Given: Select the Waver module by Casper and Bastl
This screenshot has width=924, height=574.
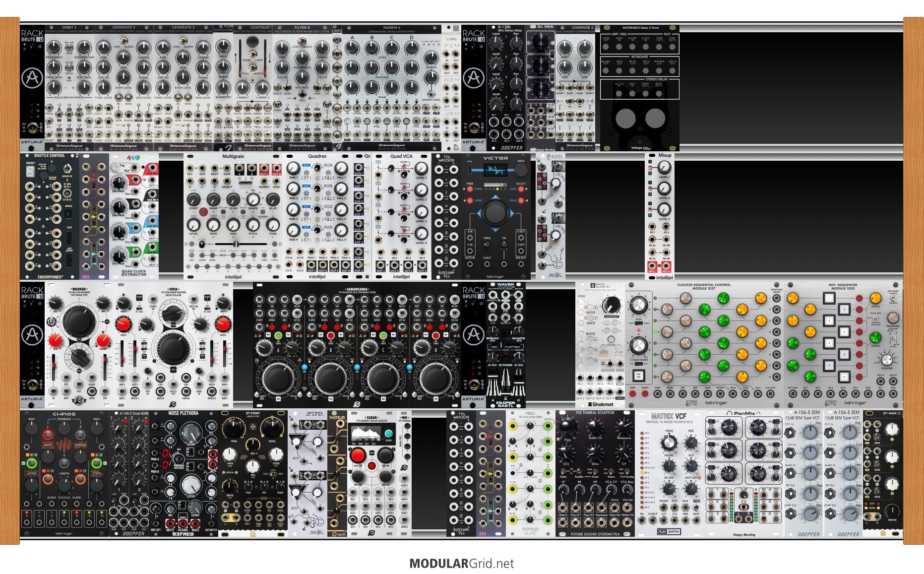Looking at the screenshot, I should tap(506, 345).
